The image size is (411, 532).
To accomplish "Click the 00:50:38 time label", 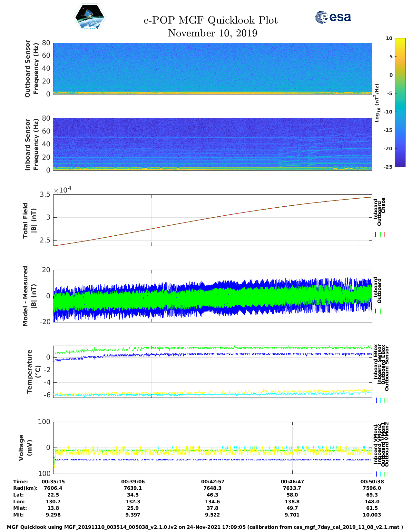I will coord(372,481).
